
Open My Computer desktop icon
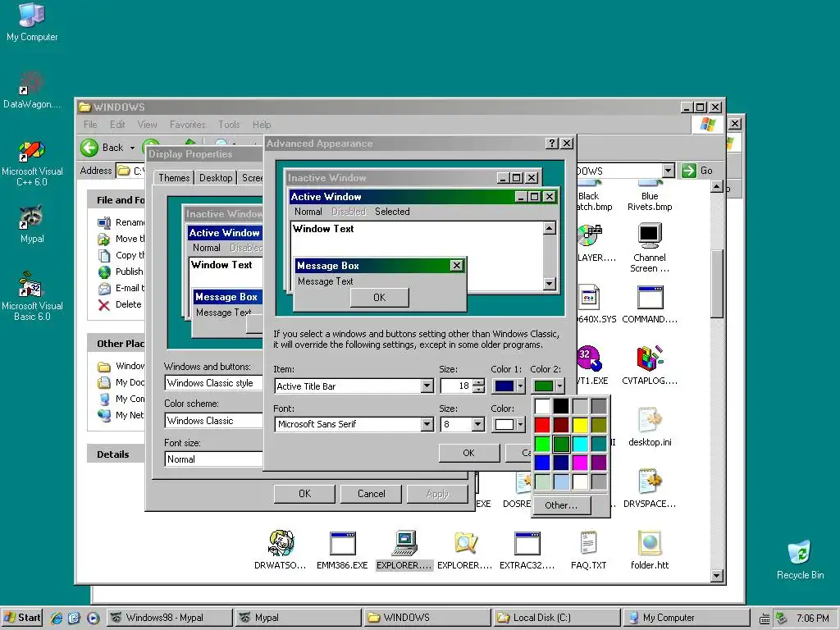pyautogui.click(x=32, y=21)
